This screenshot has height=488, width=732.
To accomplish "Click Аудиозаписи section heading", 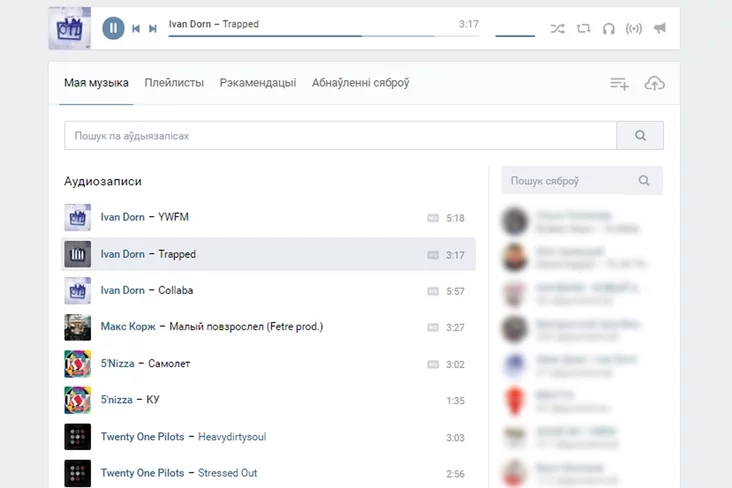I will [x=103, y=181].
